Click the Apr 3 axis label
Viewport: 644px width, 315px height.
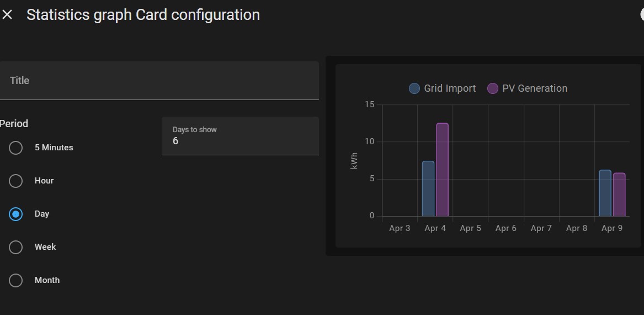[x=400, y=228]
